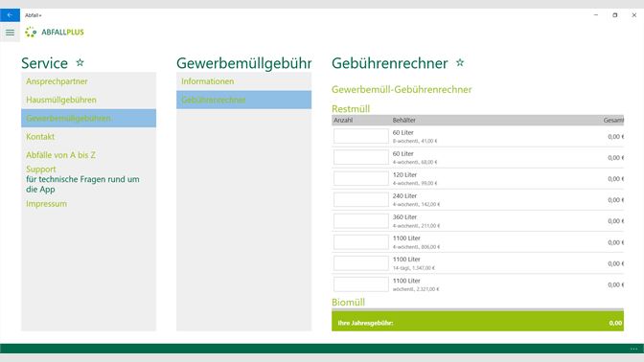
Task: Toggle the favorite star next to Gebührenrechner
Action: pos(460,62)
